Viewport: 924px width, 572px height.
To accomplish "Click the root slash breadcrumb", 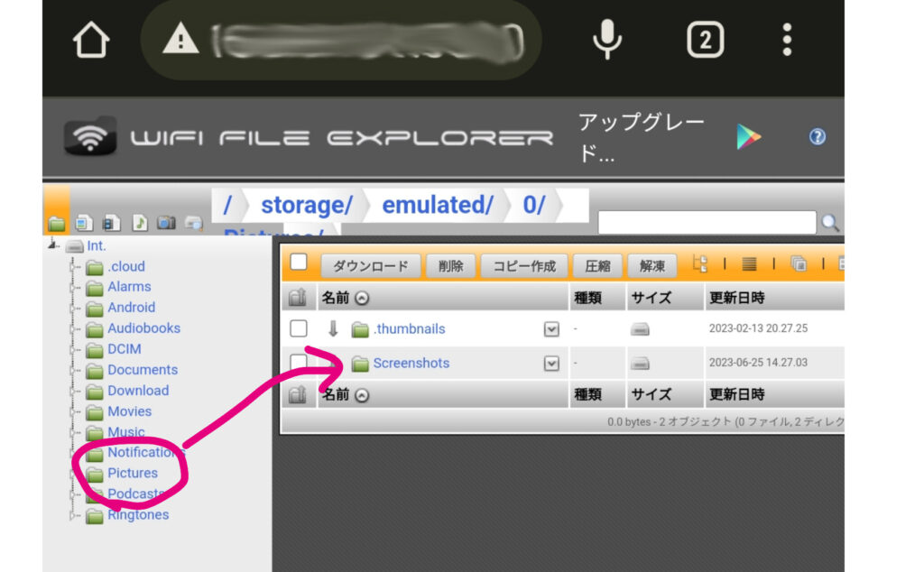I will click(x=227, y=205).
